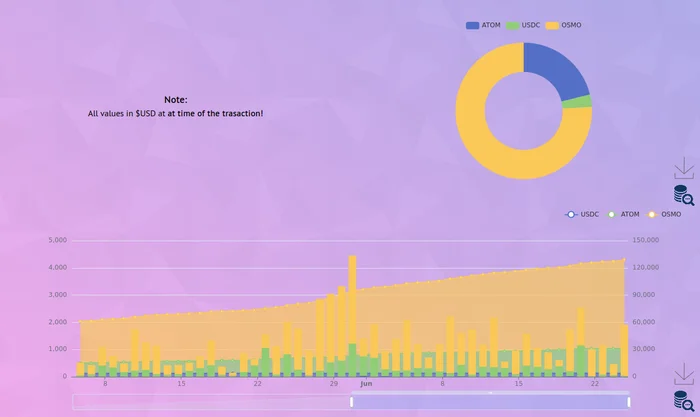Download the bar chart image
The image size is (700, 417).
click(684, 374)
